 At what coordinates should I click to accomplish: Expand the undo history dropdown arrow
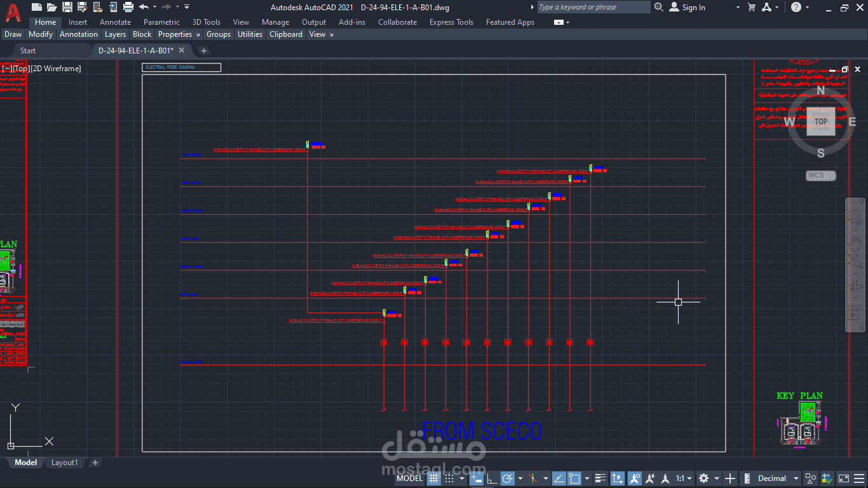click(x=154, y=7)
